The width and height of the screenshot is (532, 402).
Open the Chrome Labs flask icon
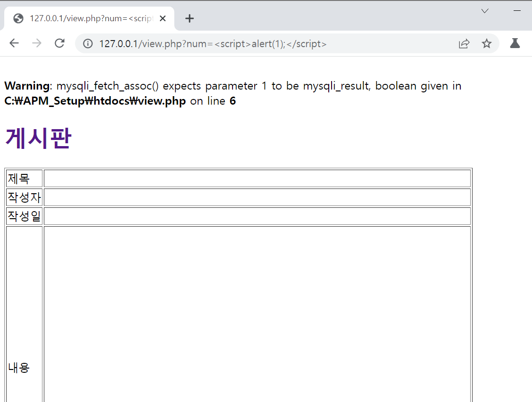click(515, 43)
